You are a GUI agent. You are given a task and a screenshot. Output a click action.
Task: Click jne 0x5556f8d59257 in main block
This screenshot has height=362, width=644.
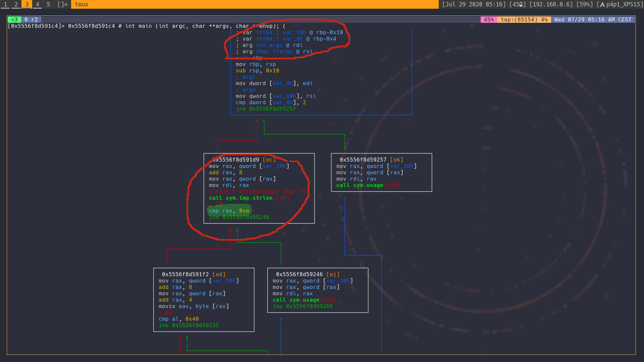(266, 109)
